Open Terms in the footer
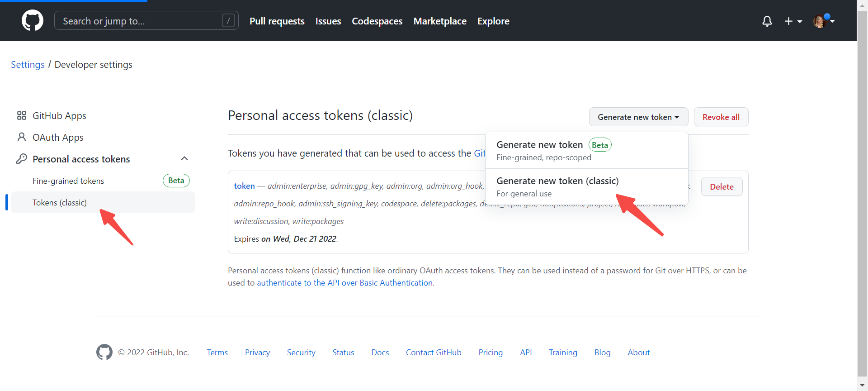Image resolution: width=868 pixels, height=391 pixels. 217,352
